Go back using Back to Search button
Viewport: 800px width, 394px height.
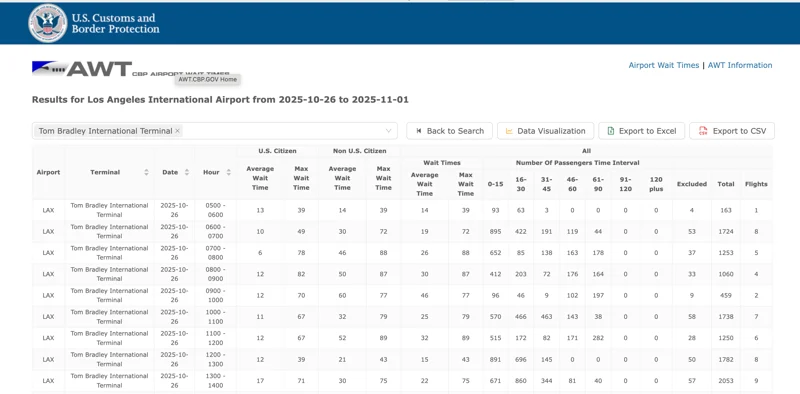(449, 131)
